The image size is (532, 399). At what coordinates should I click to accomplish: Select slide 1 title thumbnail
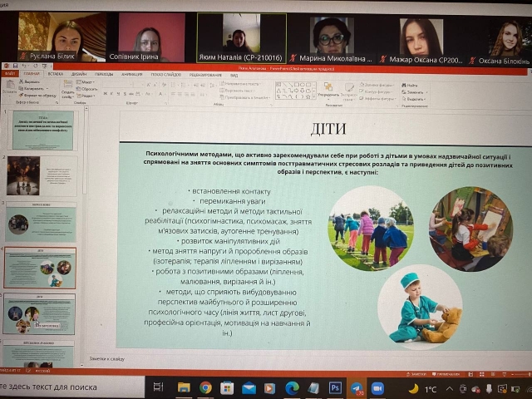click(x=42, y=131)
